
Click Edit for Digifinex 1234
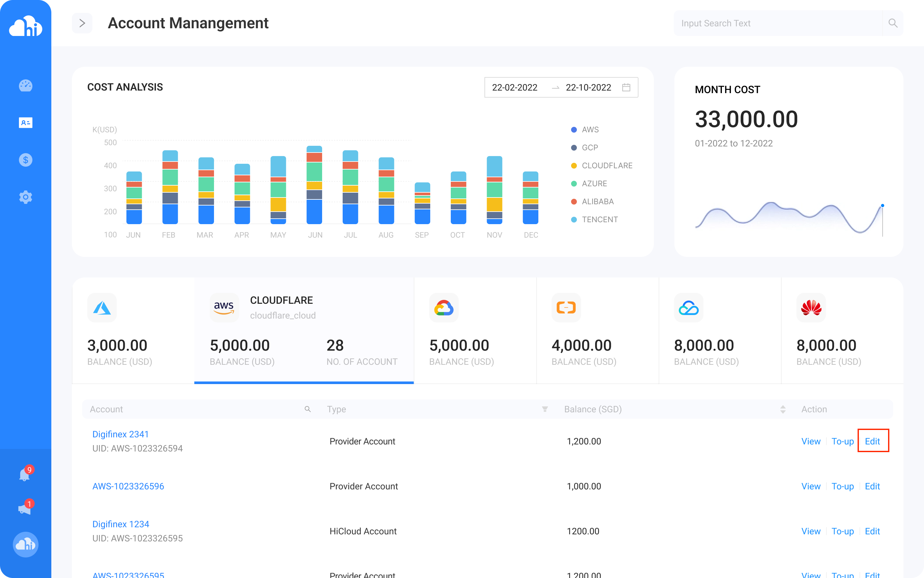[872, 531]
